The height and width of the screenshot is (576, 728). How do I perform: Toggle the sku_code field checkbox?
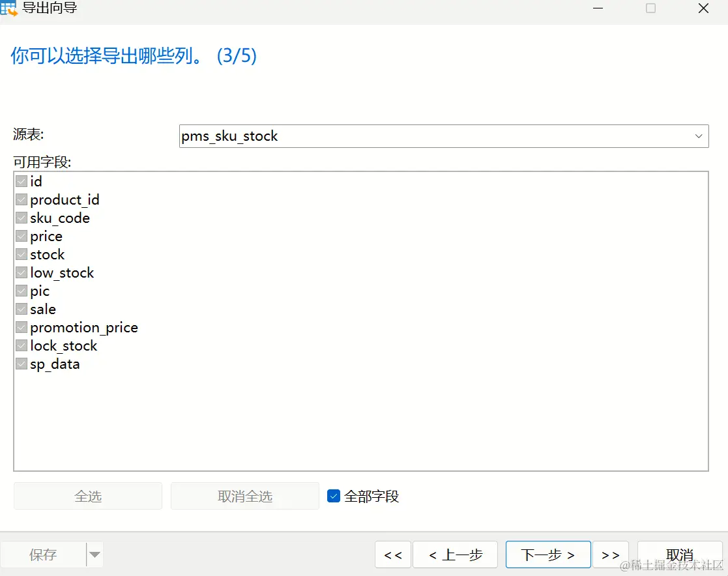(22, 218)
